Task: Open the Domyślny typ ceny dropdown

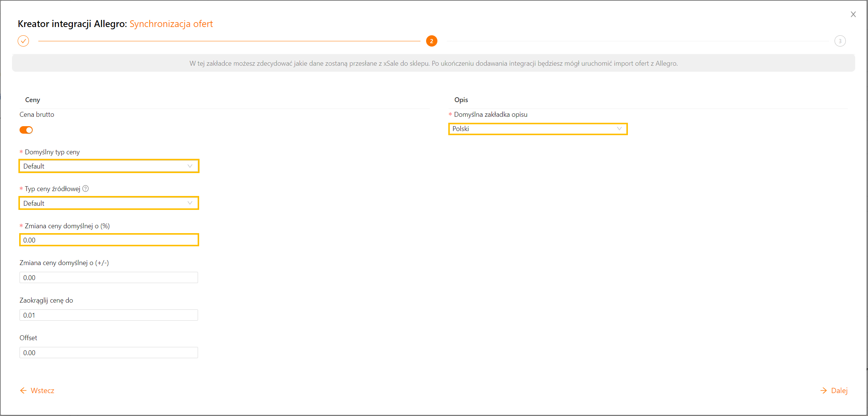Action: tap(109, 166)
